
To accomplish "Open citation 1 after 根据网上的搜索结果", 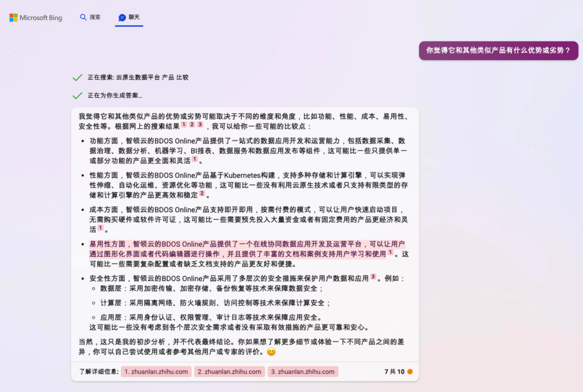I will [x=184, y=125].
